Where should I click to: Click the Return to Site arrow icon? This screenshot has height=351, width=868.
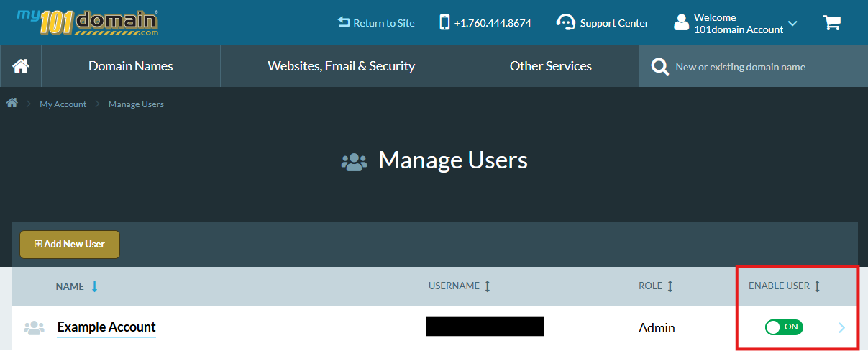click(x=344, y=22)
